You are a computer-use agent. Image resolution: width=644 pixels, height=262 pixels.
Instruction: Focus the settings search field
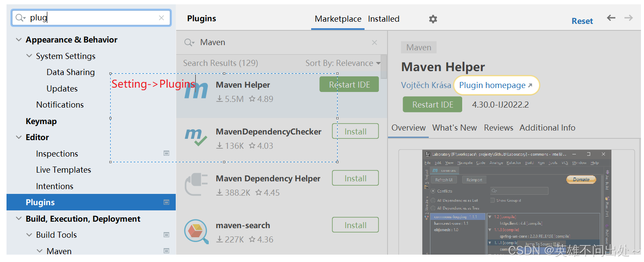pos(91,18)
